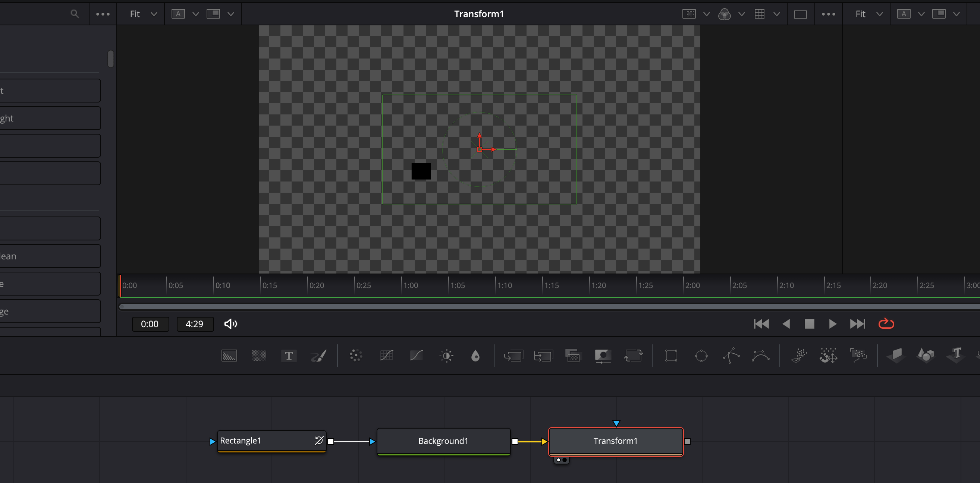Click the search magnifier icon
Image resolution: width=980 pixels, height=483 pixels.
[x=75, y=14]
